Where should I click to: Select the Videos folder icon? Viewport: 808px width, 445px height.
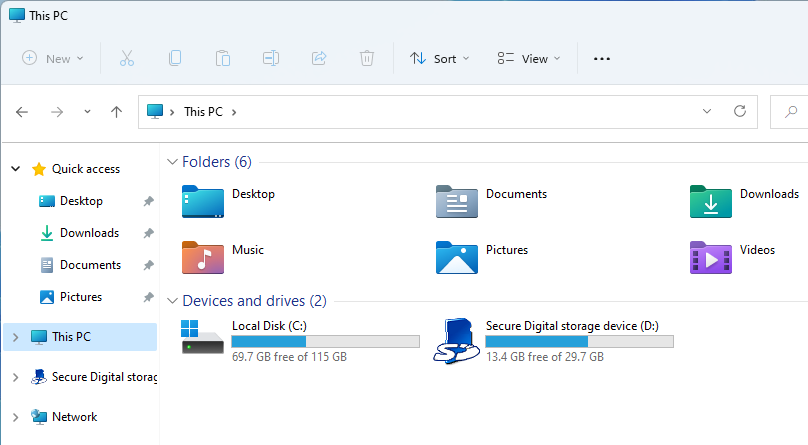click(x=711, y=257)
